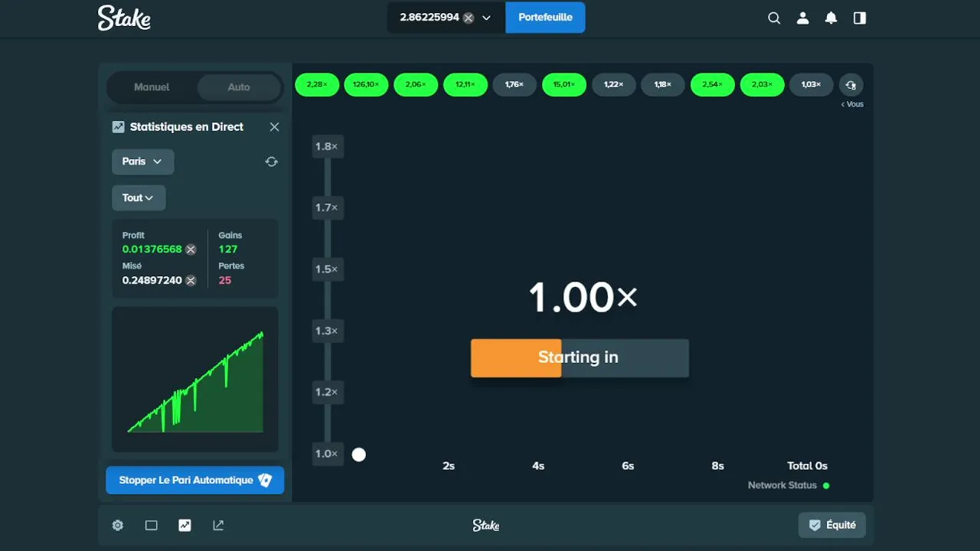
Task: Click the chart icon beside Statistiques en Direct
Action: [x=118, y=127]
